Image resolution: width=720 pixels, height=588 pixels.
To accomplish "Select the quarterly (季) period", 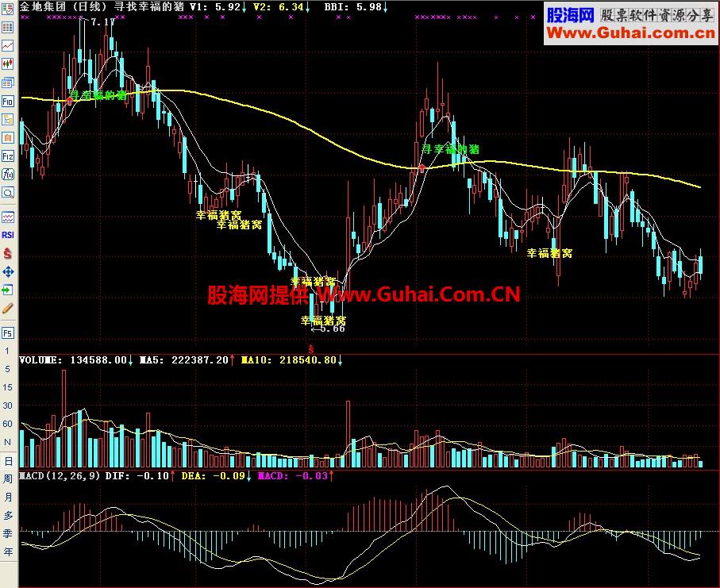I will click(x=8, y=533).
